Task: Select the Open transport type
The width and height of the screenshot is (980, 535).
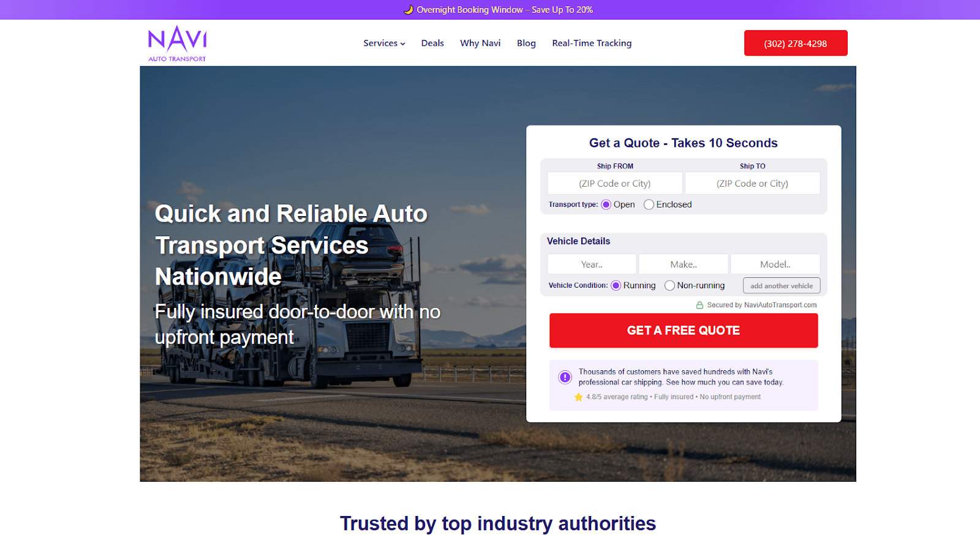Action: 606,204
